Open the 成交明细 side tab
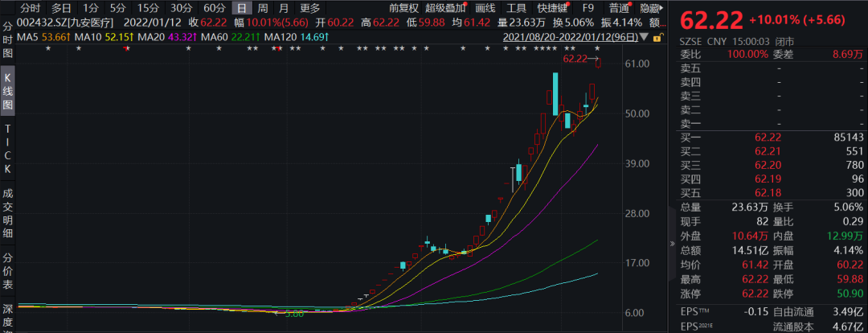The image size is (868, 333). pyautogui.click(x=8, y=212)
